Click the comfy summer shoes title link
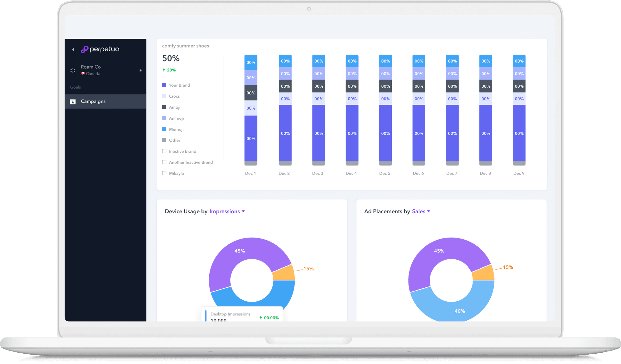The height and width of the screenshot is (364, 621). 186,46
